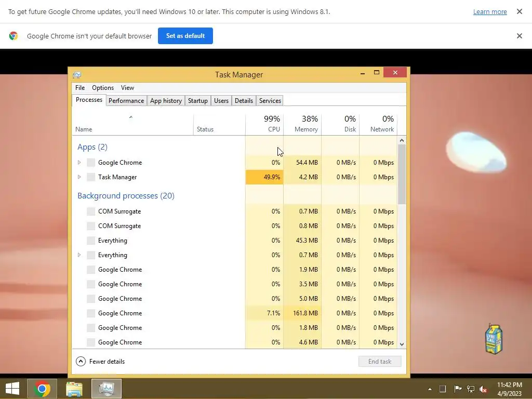Click the scrollbar up arrow
532x399 pixels.
[x=402, y=140]
